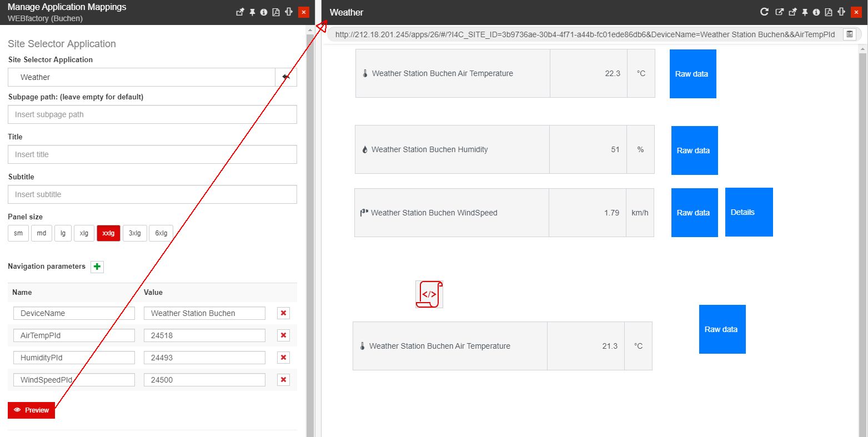Click the Preview button
868x437 pixels.
32,410
